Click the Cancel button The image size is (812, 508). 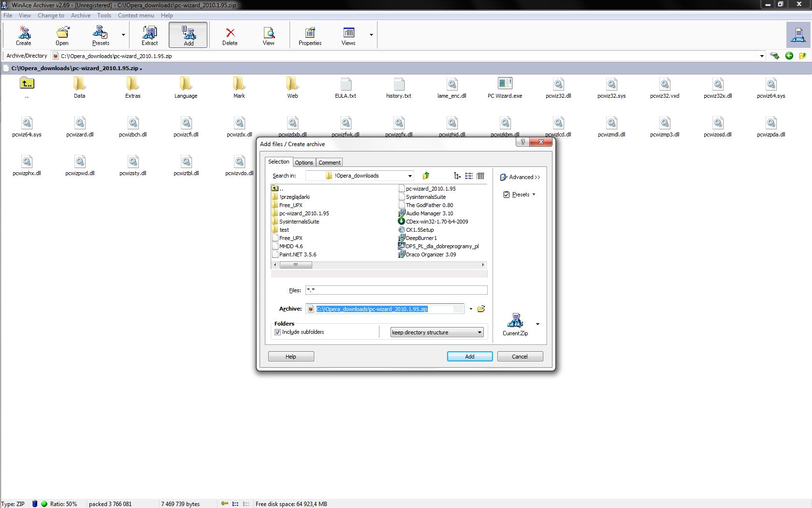[x=520, y=357]
